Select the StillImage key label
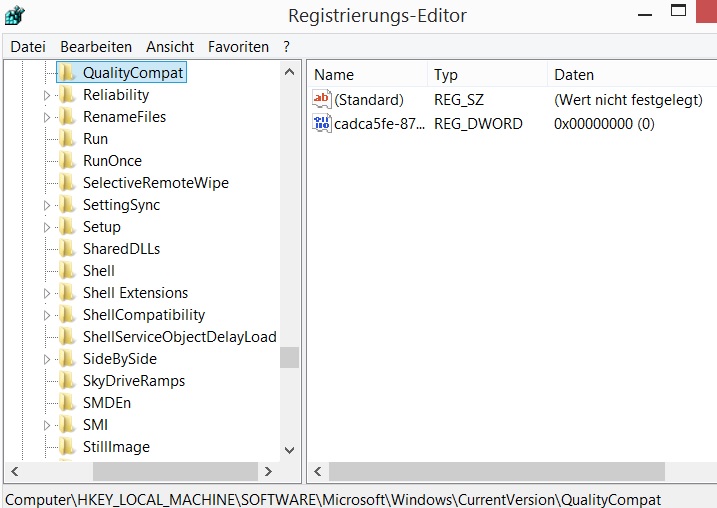Image resolution: width=717 pixels, height=508 pixels. click(116, 447)
